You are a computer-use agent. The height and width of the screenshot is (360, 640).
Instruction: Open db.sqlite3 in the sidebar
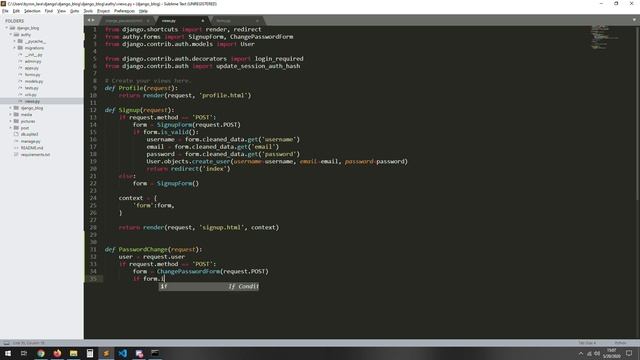click(x=29, y=134)
